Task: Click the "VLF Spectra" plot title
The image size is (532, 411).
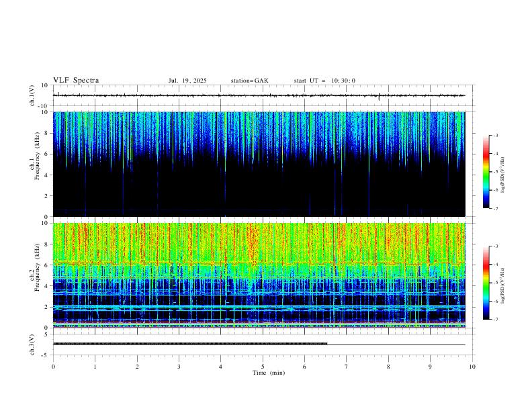Action: pyautogui.click(x=76, y=81)
